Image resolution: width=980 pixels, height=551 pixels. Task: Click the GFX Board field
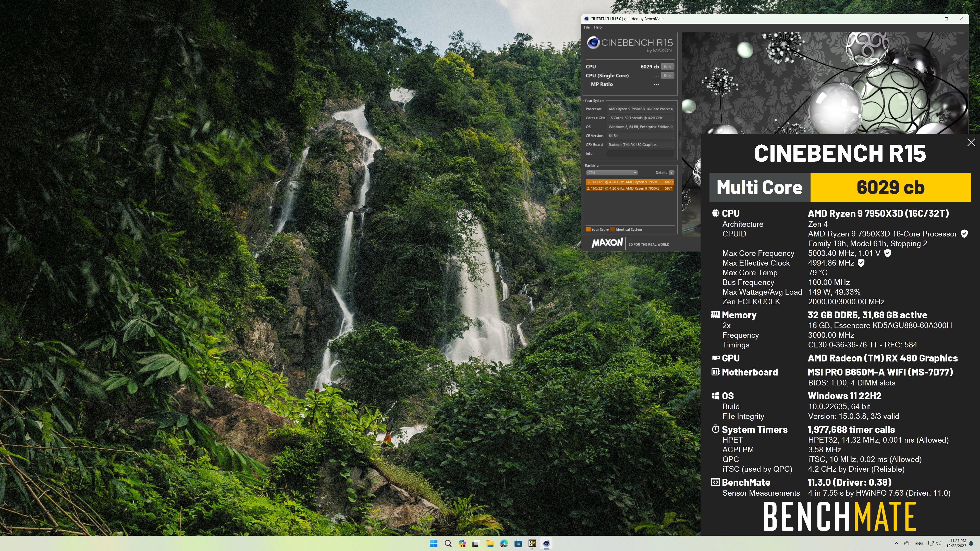coord(641,144)
